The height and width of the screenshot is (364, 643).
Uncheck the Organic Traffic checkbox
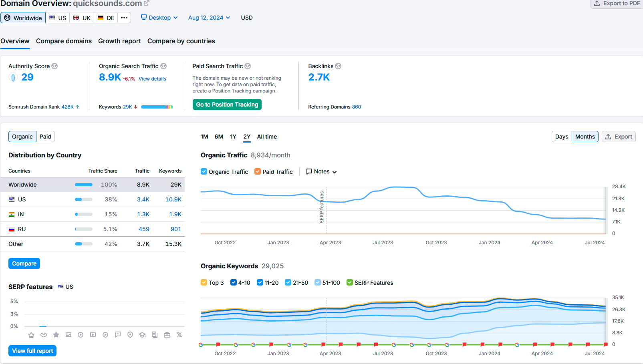[x=204, y=172]
